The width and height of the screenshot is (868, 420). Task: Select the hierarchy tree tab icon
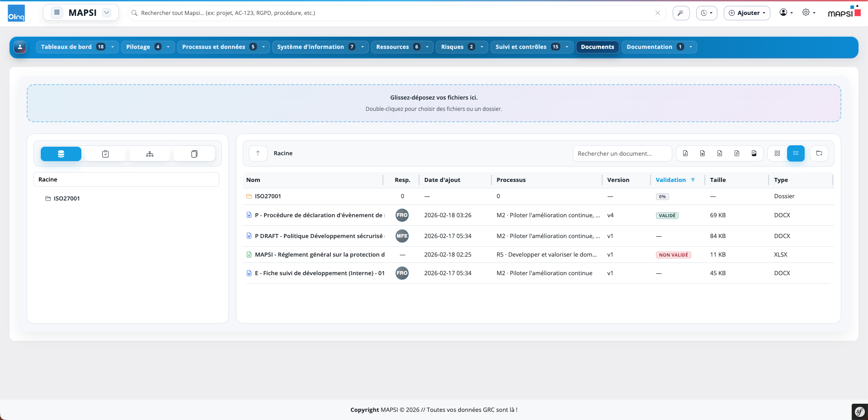click(150, 154)
